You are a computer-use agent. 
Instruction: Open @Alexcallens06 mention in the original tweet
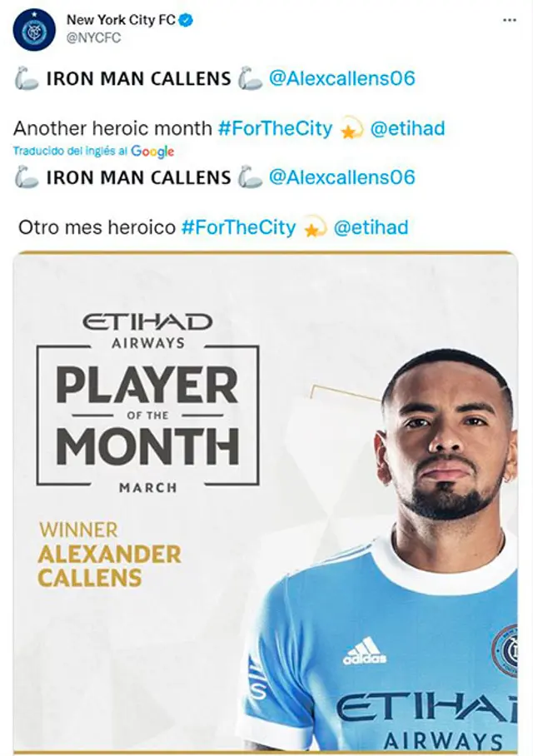tap(341, 79)
